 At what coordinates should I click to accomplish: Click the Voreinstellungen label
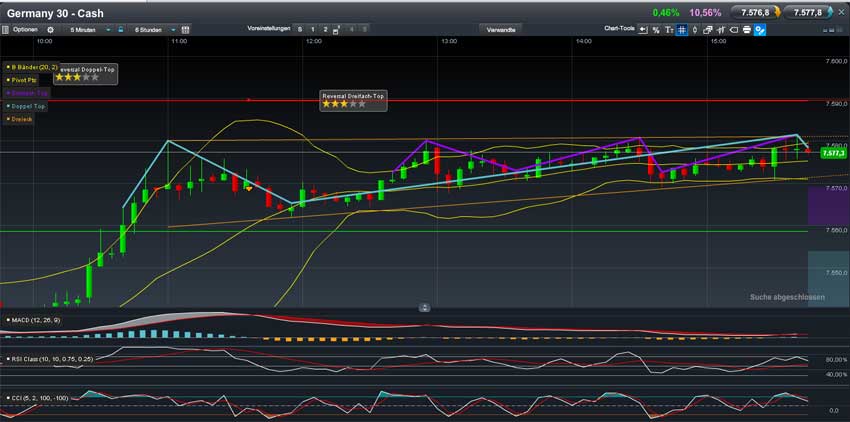(269, 28)
